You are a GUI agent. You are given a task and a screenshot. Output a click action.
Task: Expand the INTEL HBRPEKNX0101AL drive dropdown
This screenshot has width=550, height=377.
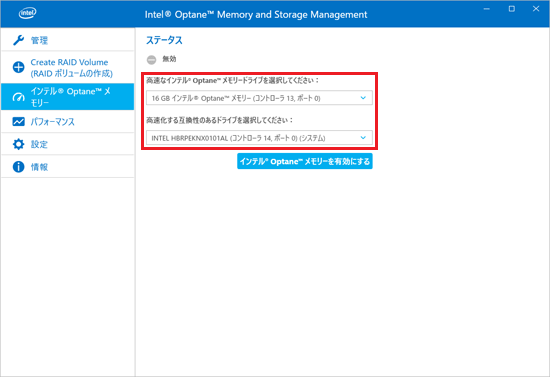tap(259, 138)
